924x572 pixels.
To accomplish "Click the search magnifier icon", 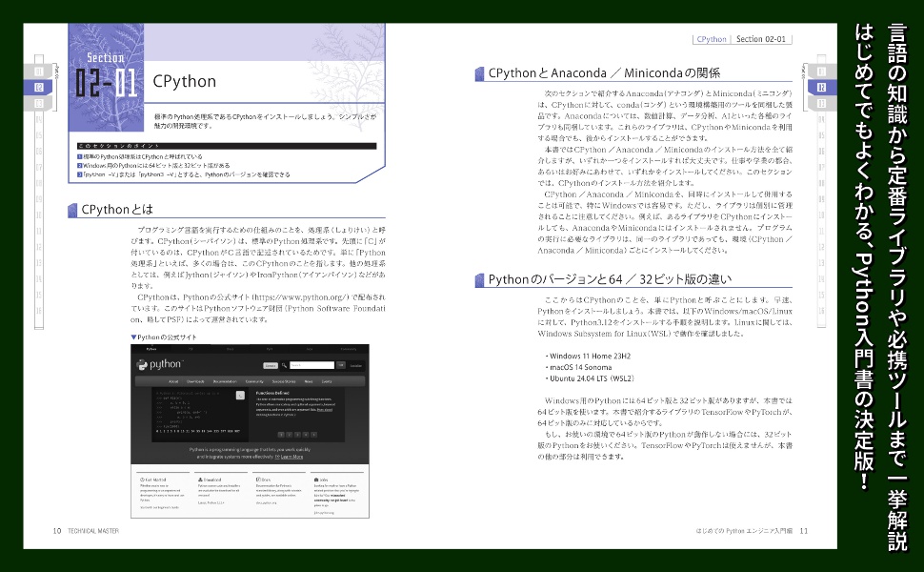I will pos(284,365).
